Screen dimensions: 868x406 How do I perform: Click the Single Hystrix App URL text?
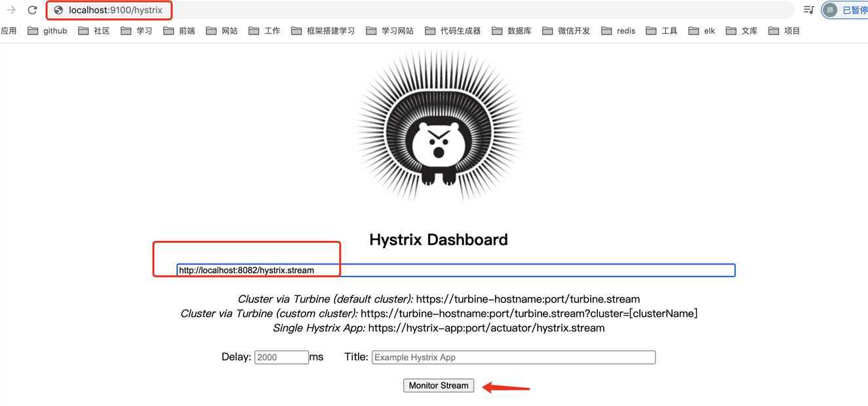[x=486, y=328]
